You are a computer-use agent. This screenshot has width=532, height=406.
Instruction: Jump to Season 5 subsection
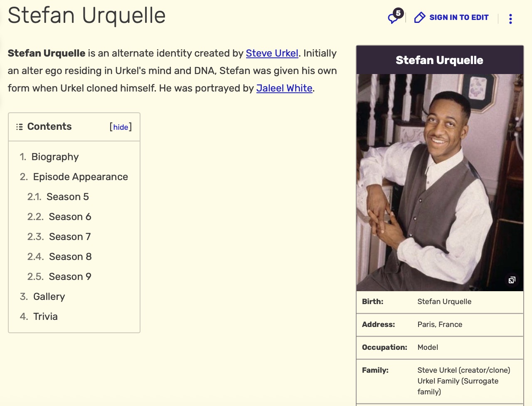coord(68,197)
